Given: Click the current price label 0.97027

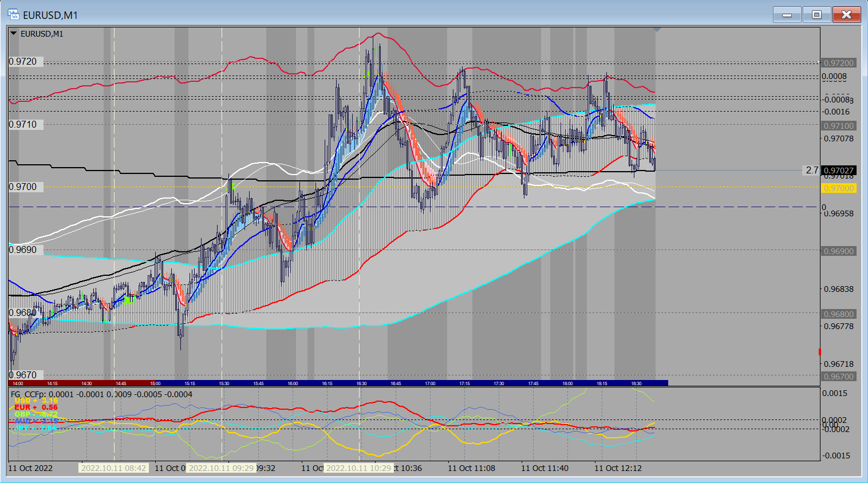Looking at the screenshot, I should 839,171.
